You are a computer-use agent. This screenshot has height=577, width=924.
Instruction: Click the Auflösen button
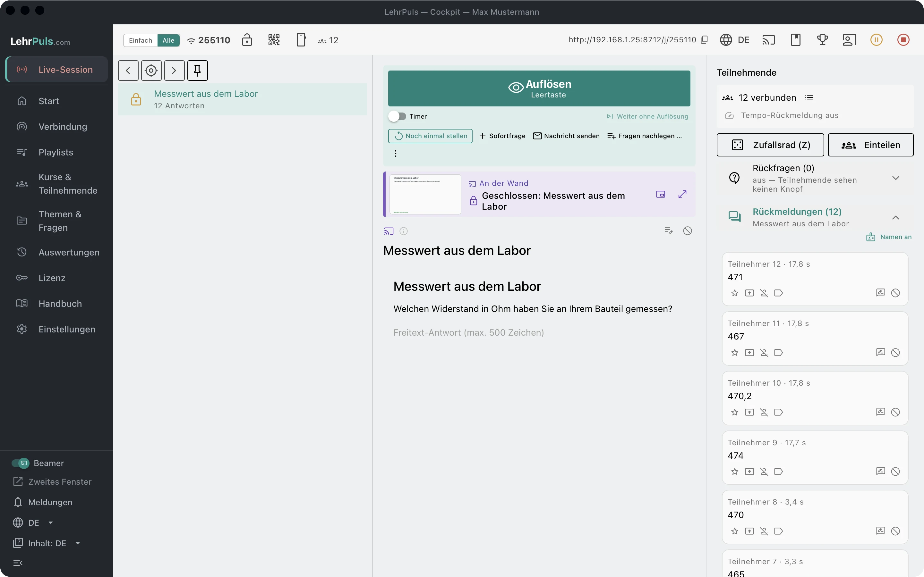coord(539,88)
